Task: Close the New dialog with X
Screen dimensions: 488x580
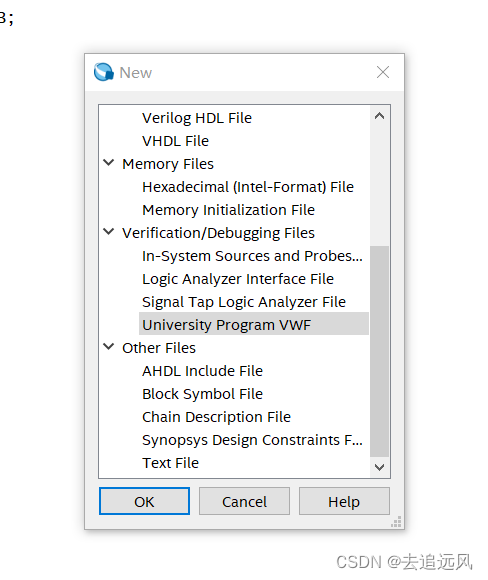Action: (x=383, y=72)
